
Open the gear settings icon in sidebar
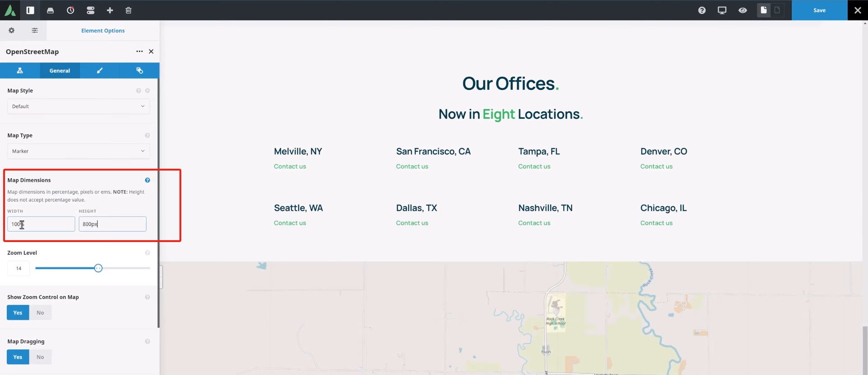12,30
